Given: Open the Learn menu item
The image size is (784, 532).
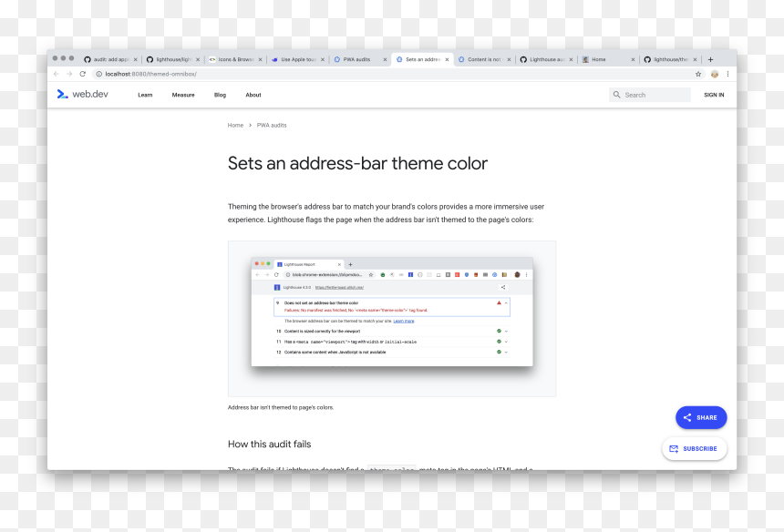Looking at the screenshot, I should click(145, 95).
